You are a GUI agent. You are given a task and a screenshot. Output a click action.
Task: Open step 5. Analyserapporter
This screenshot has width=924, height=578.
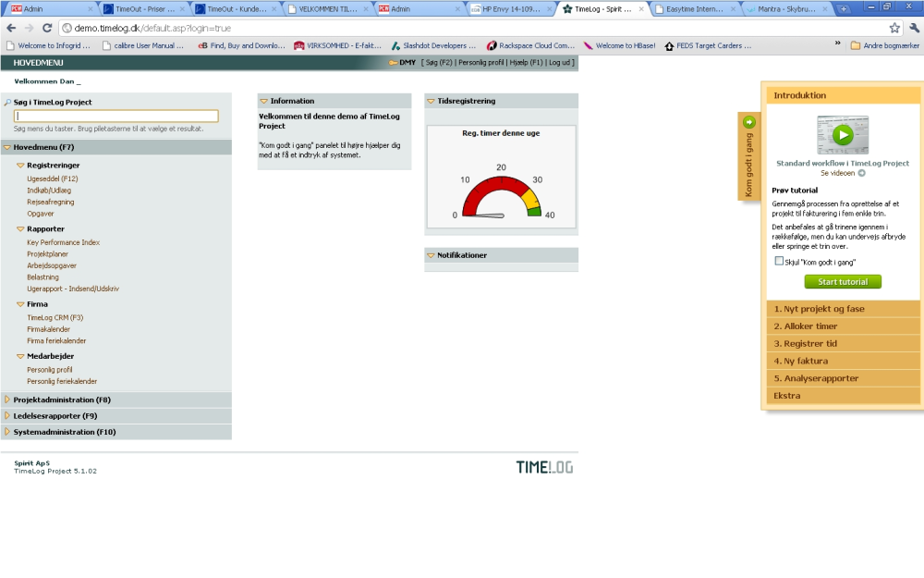pos(843,378)
